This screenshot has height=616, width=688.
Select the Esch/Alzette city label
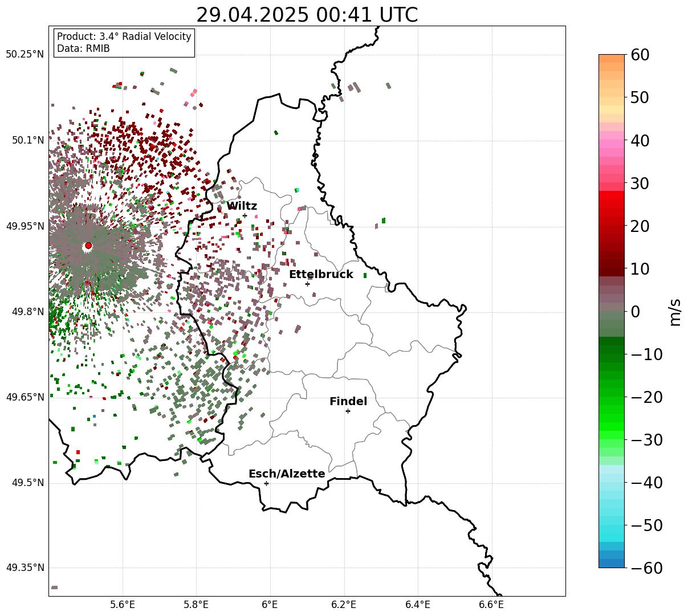click(x=287, y=474)
